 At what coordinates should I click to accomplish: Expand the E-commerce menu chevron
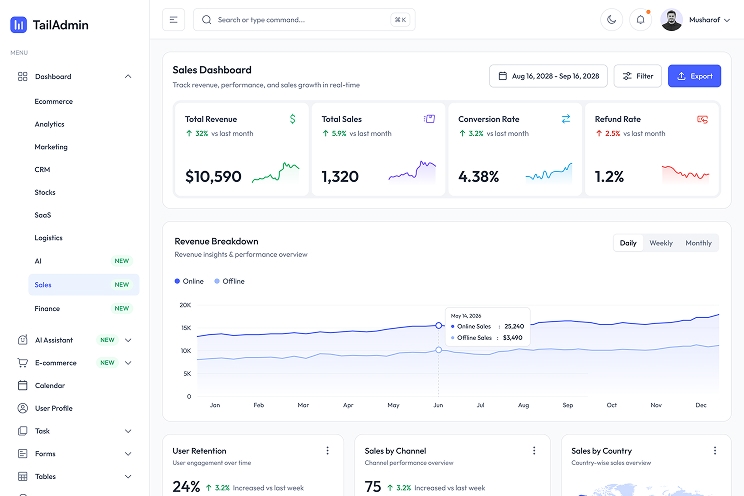click(x=128, y=363)
